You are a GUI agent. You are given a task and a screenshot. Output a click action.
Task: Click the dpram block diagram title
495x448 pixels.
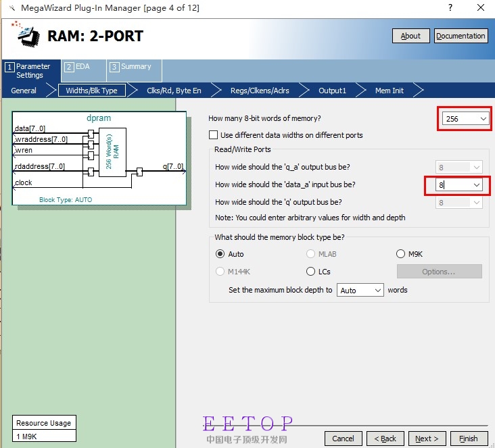click(x=99, y=118)
